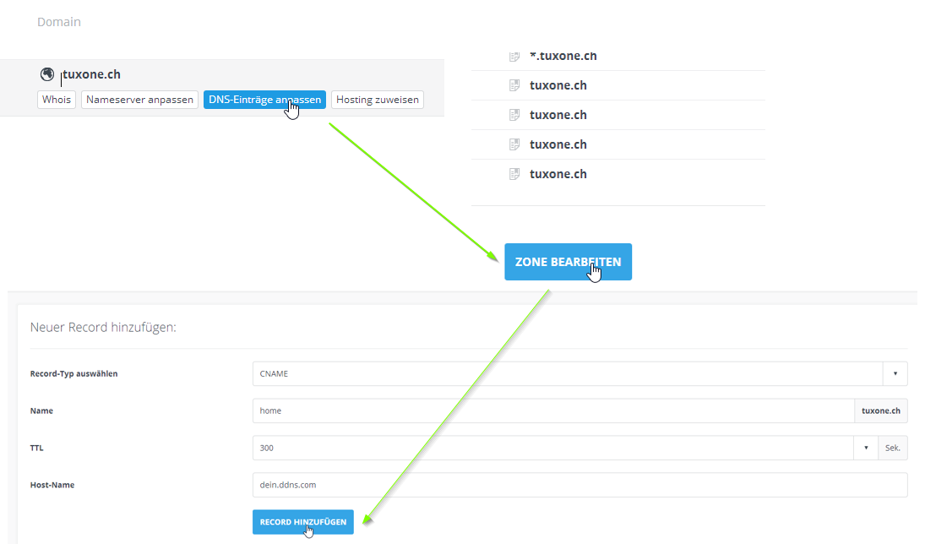Click the ZONE BEARBEITEN button
The image size is (936, 560).
tap(568, 262)
